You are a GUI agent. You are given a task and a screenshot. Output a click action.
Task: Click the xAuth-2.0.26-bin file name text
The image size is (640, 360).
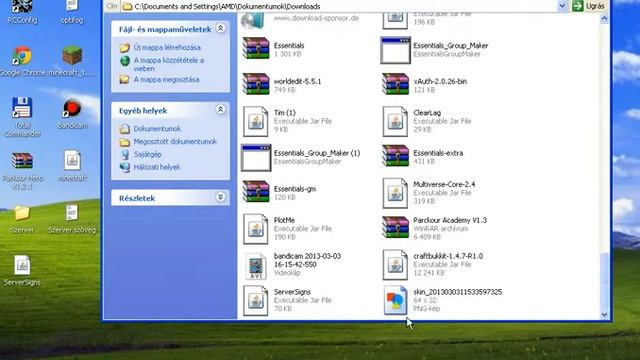(x=440, y=82)
